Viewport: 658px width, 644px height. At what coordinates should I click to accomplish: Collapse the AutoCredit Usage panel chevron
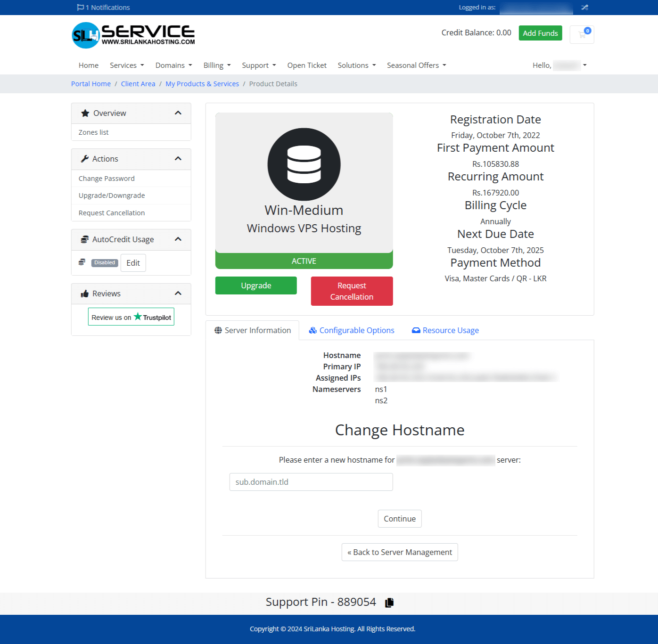click(178, 239)
